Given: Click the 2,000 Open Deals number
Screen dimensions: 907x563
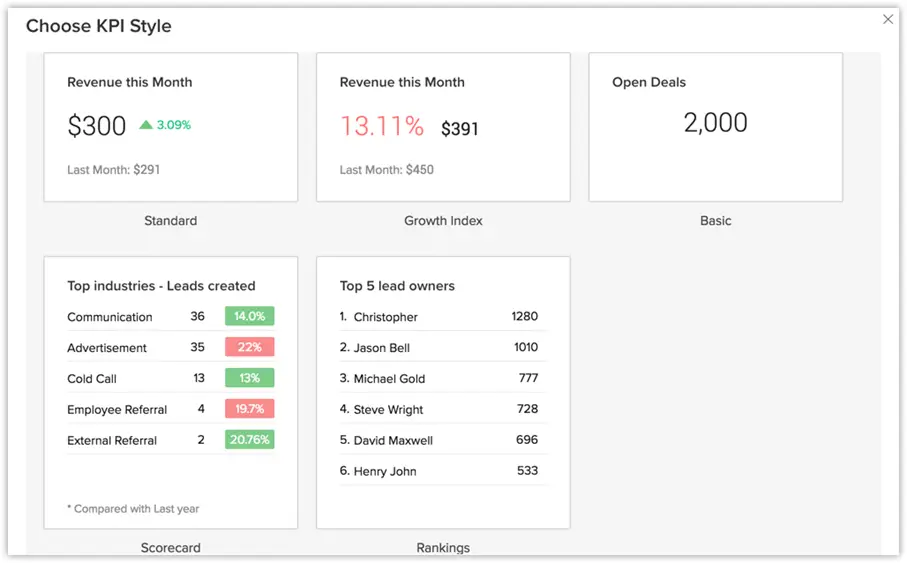Looking at the screenshot, I should [715, 123].
